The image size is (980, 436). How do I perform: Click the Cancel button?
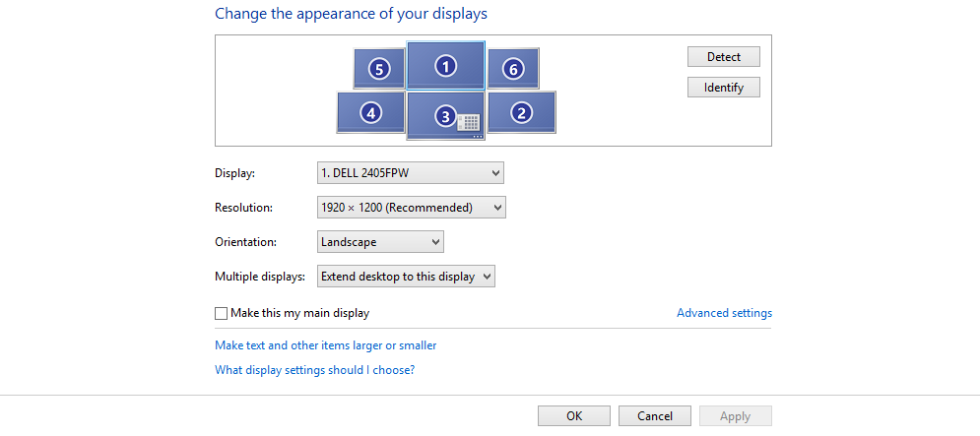point(654,416)
